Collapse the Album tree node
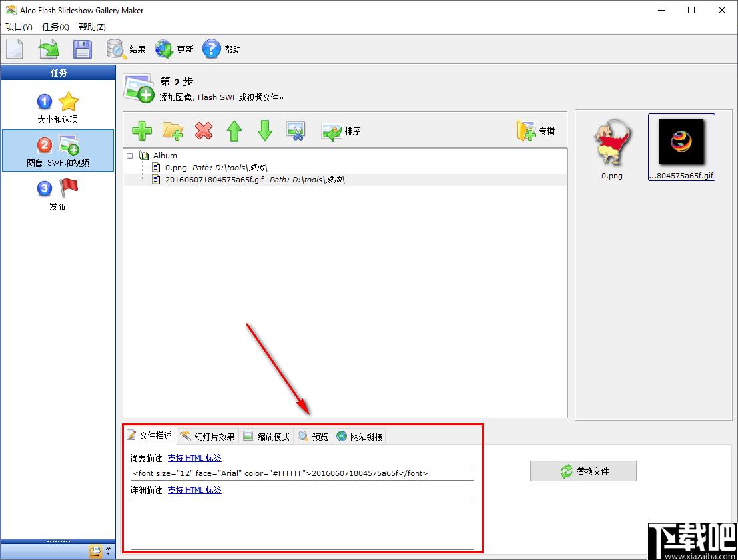The image size is (738, 560). click(130, 156)
